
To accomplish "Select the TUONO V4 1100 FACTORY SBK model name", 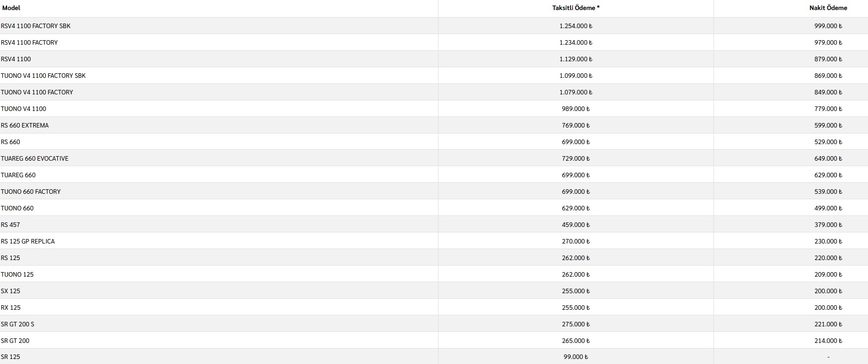I will pos(43,76).
